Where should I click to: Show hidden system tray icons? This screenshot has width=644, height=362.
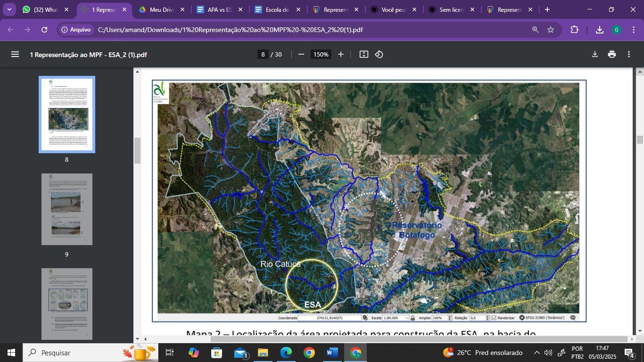pyautogui.click(x=537, y=353)
